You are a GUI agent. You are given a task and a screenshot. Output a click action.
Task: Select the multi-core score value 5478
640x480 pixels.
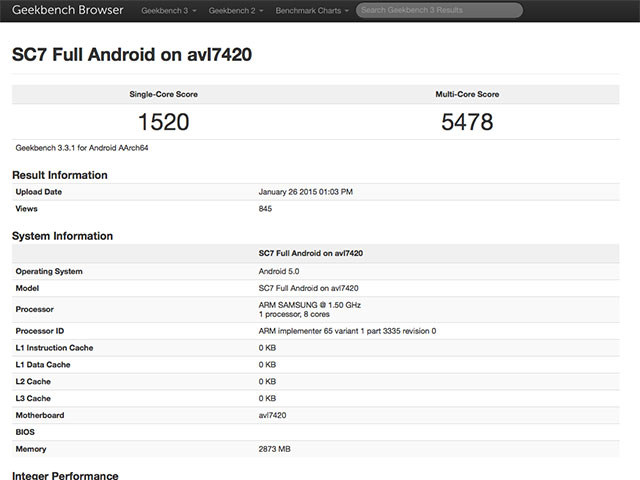[467, 122]
